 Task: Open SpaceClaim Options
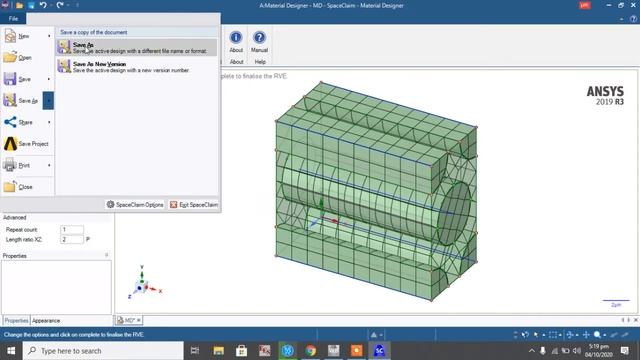pos(135,204)
